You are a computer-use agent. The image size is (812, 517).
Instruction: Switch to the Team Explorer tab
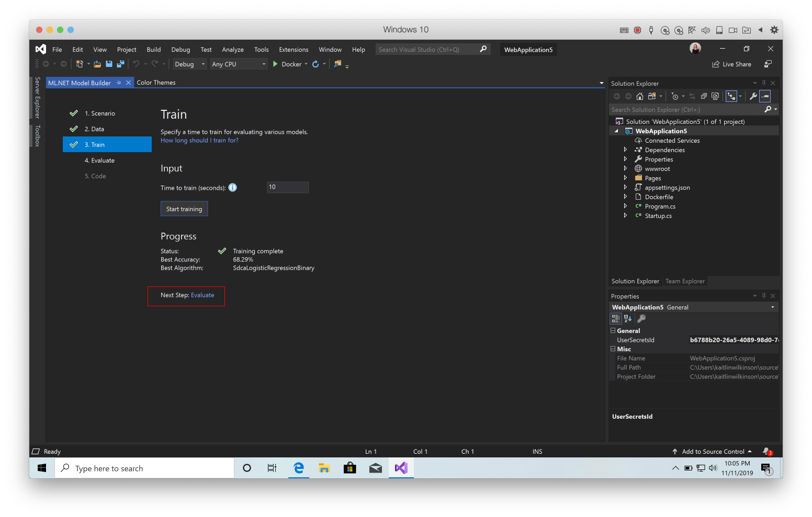tap(684, 281)
